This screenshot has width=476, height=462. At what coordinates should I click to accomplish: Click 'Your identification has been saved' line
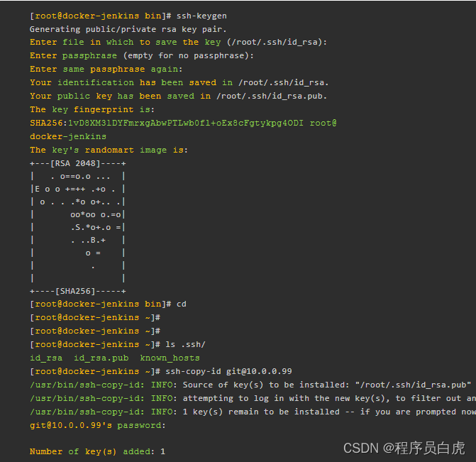coord(179,82)
